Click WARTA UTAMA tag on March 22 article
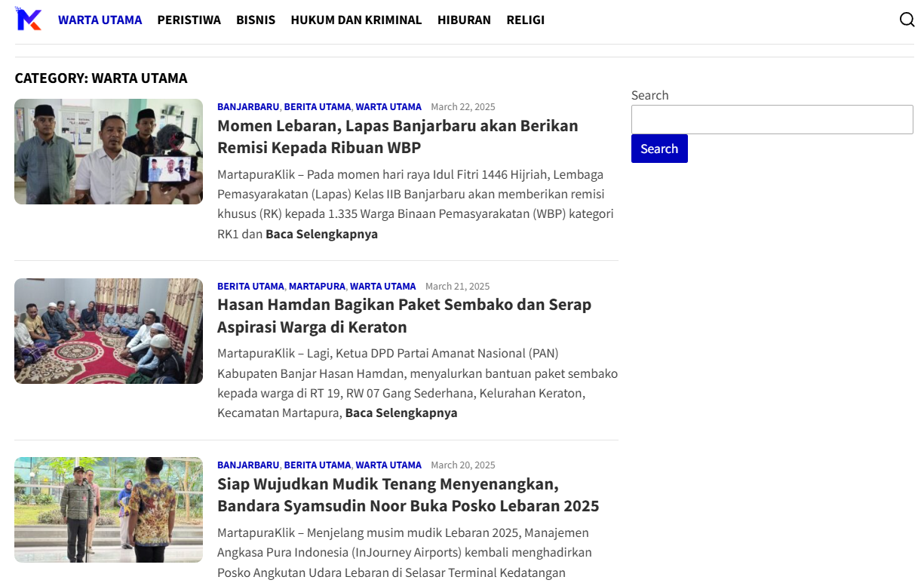The image size is (924, 583). click(388, 107)
